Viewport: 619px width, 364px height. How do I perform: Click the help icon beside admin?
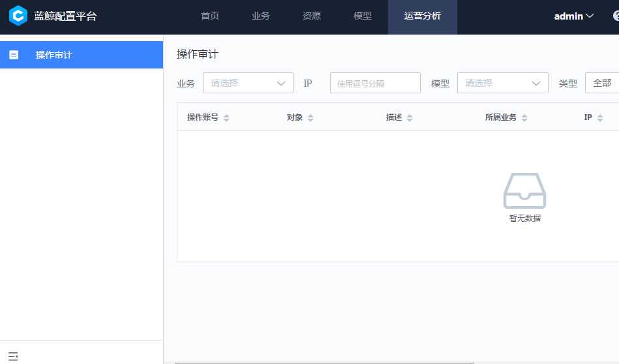[616, 16]
